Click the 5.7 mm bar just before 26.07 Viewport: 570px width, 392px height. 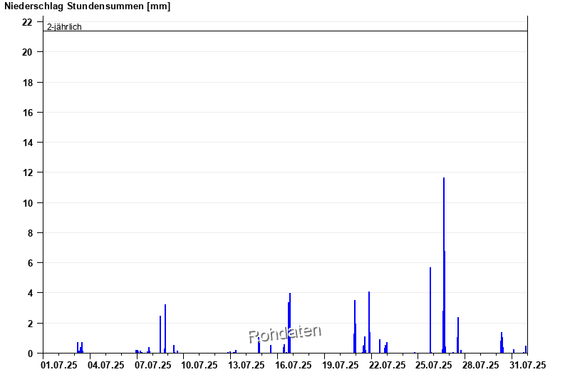(x=430, y=310)
